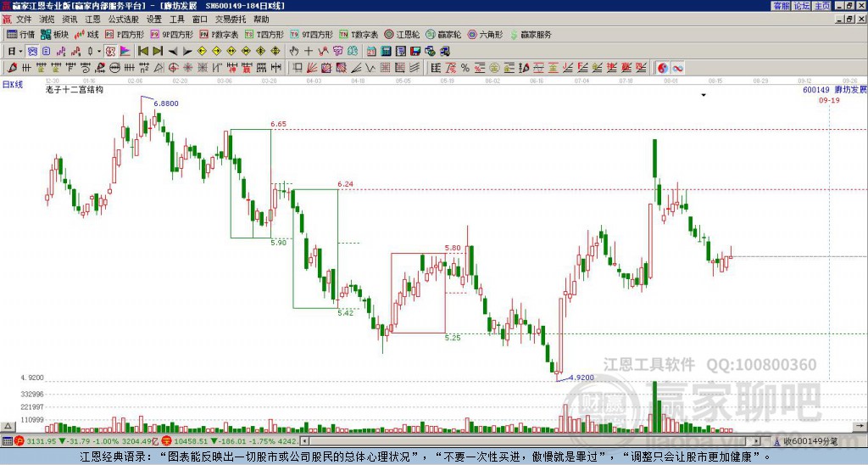Open the 交易委托 menu
The width and height of the screenshot is (868, 465).
[231, 20]
